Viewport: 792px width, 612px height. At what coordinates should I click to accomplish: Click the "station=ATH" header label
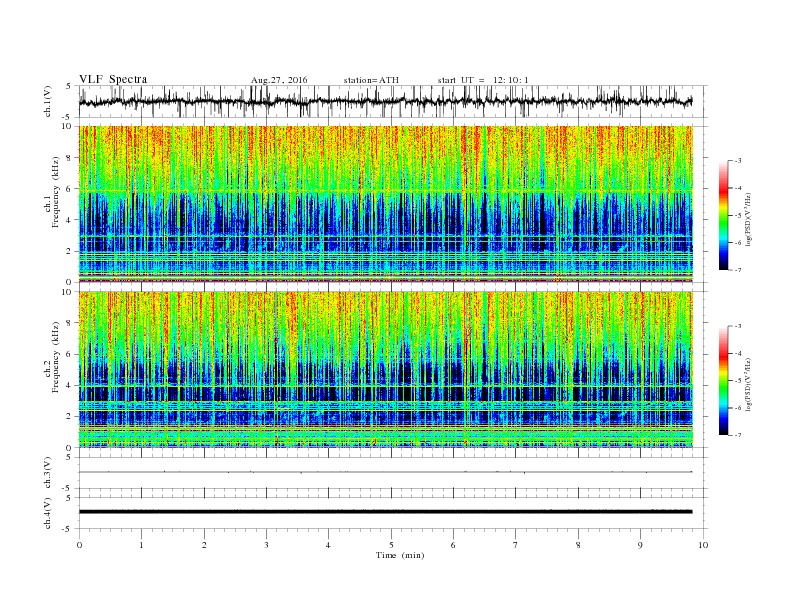[371, 80]
